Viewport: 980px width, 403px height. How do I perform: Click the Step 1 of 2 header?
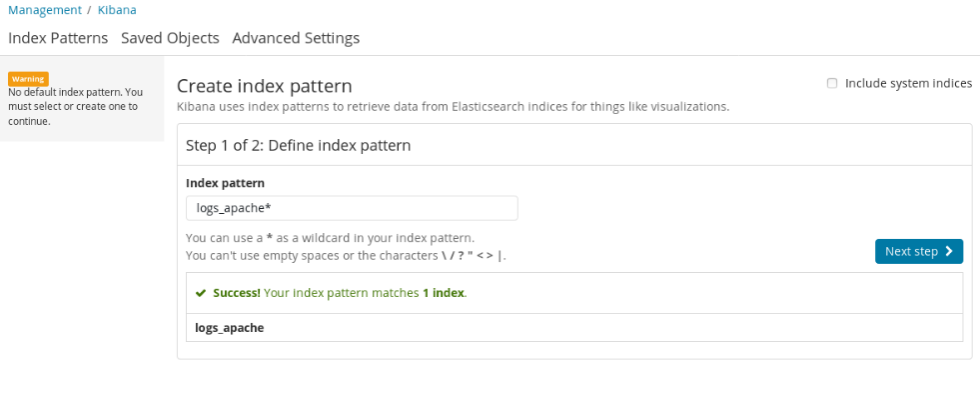[x=299, y=145]
